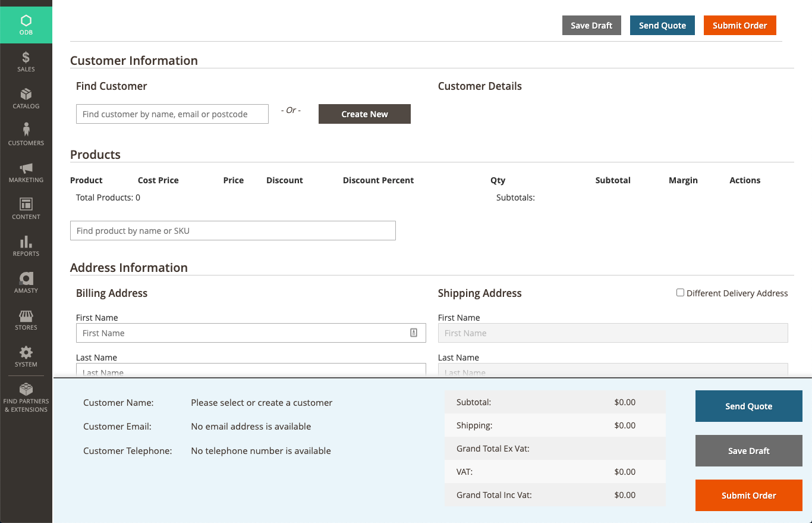Open the Stores sidebar menu
The height and width of the screenshot is (523, 812).
tap(26, 320)
